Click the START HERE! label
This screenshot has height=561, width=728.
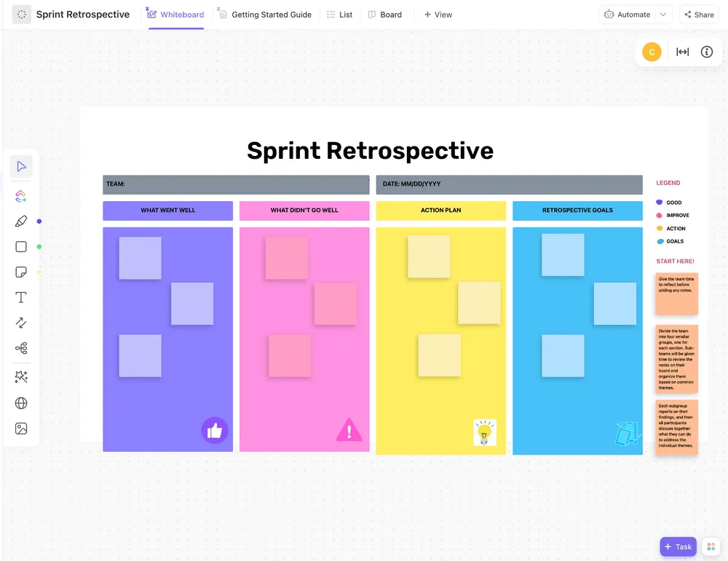coord(675,261)
